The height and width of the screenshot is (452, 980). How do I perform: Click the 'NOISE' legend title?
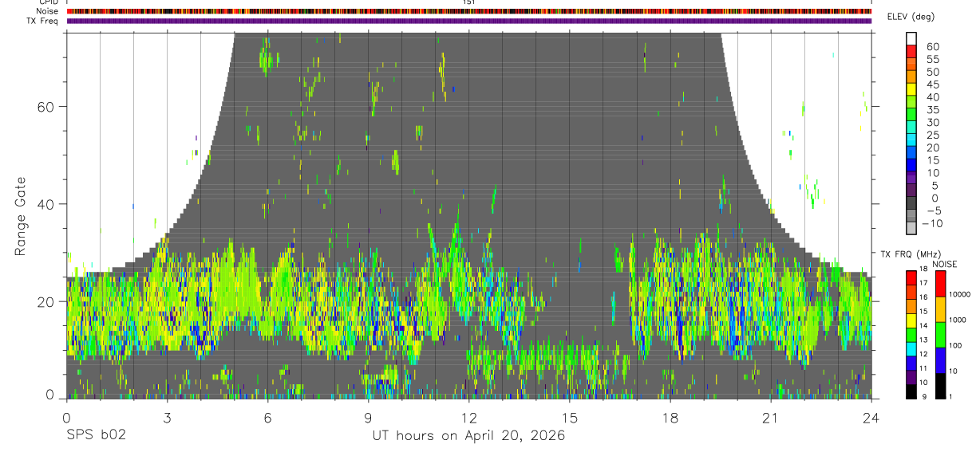pyautogui.click(x=945, y=264)
